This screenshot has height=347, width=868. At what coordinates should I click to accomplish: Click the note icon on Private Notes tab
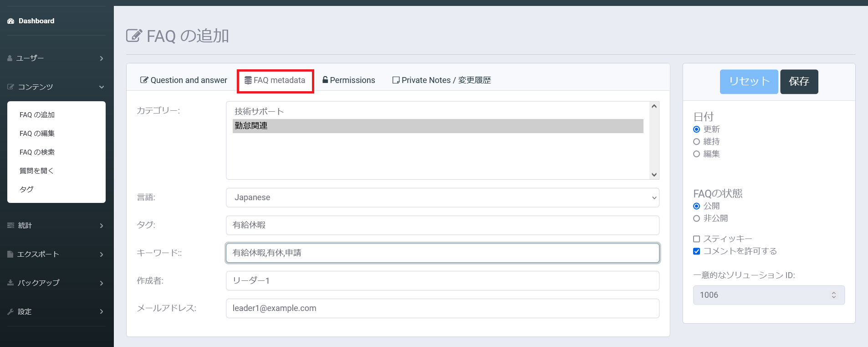pos(396,80)
